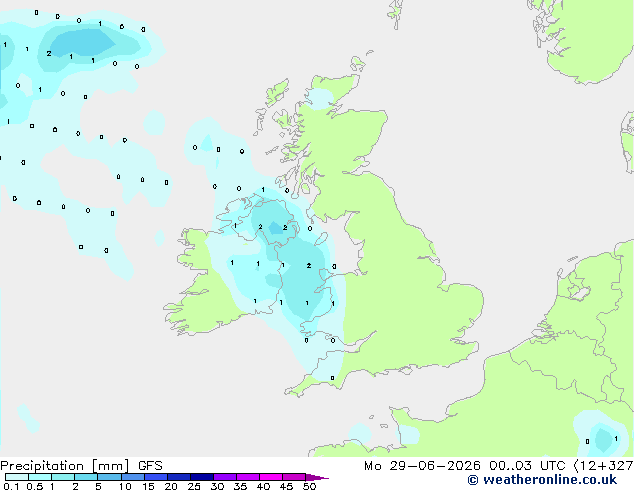
Task: Pick the 5–10 mm legend swatch
Action: coord(109,477)
